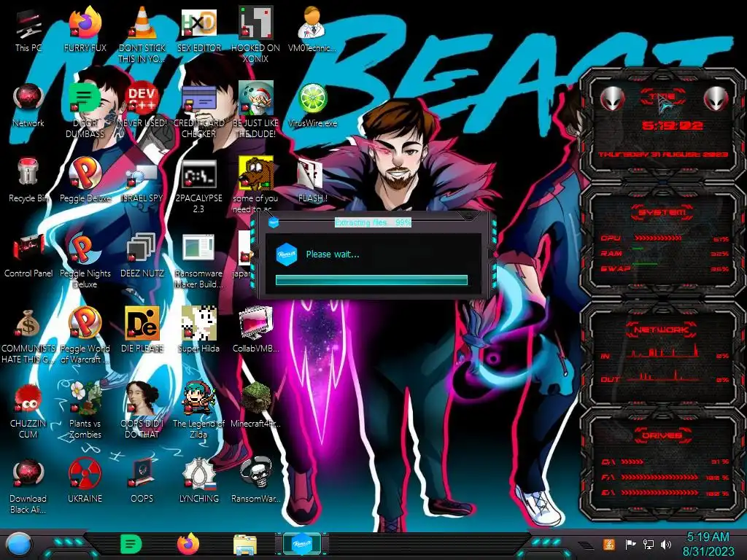
Task: Click the DRIVES header on the widget
Action: pos(662,435)
